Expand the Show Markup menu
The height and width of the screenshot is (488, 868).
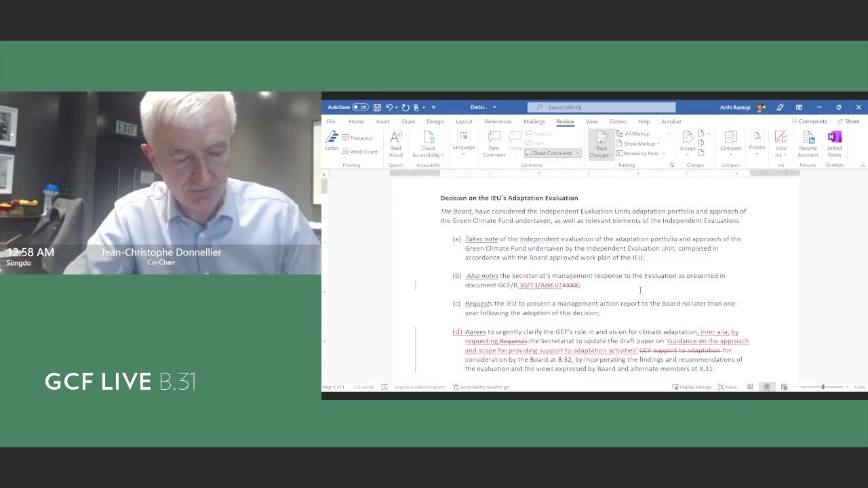click(x=639, y=144)
